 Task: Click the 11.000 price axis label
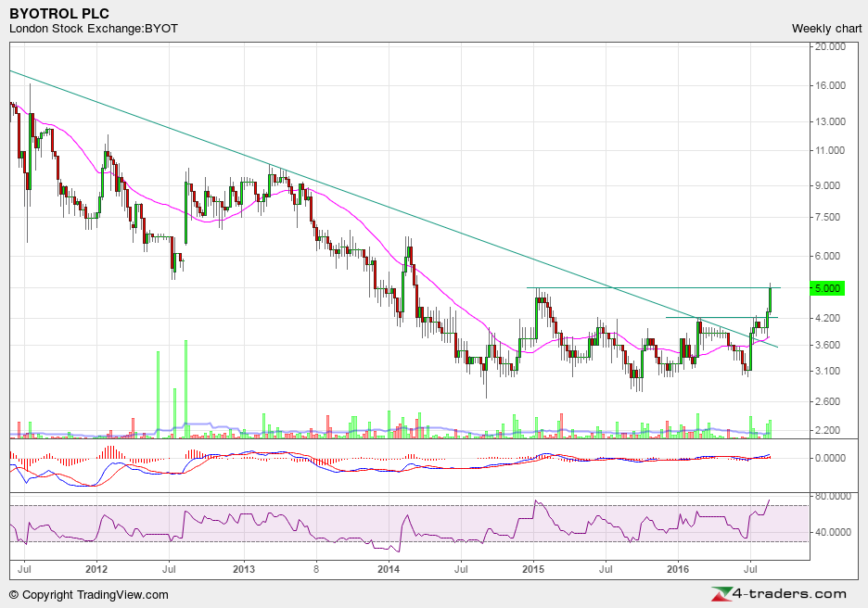pos(830,150)
